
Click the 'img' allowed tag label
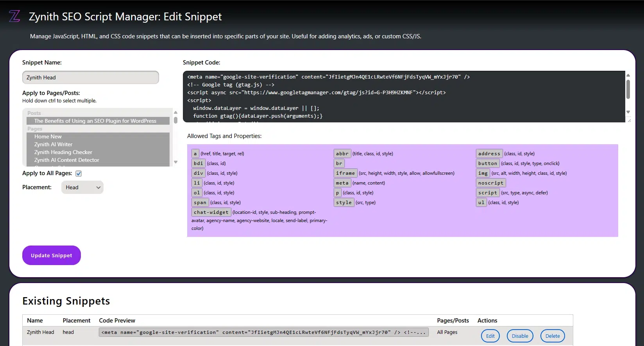(x=483, y=173)
